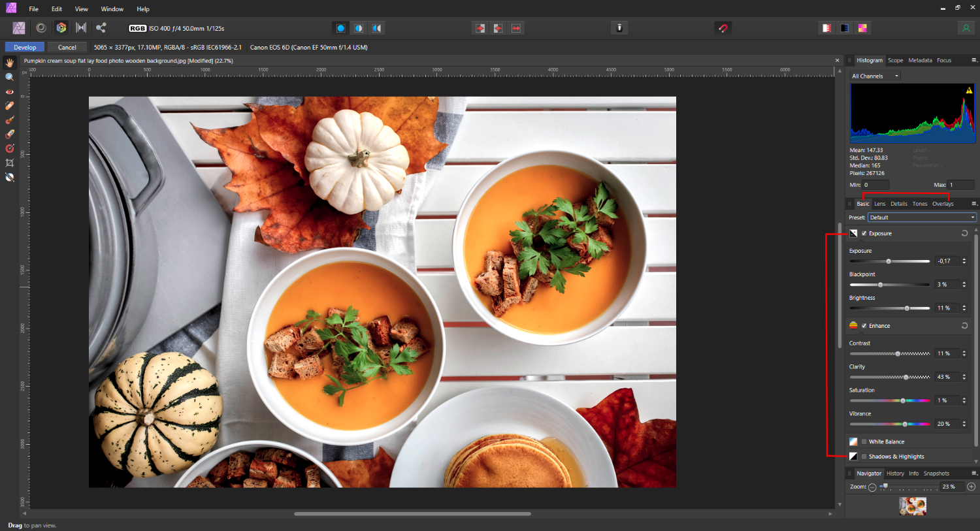Click the blue Develop button
The width and height of the screenshot is (980, 531).
click(x=25, y=47)
